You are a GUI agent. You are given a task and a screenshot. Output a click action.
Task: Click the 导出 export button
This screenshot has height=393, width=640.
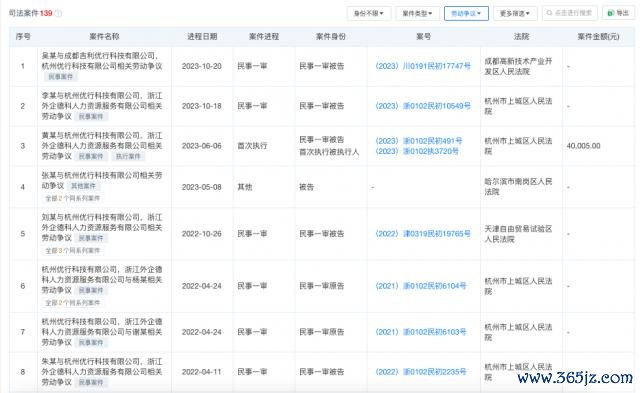click(x=618, y=13)
